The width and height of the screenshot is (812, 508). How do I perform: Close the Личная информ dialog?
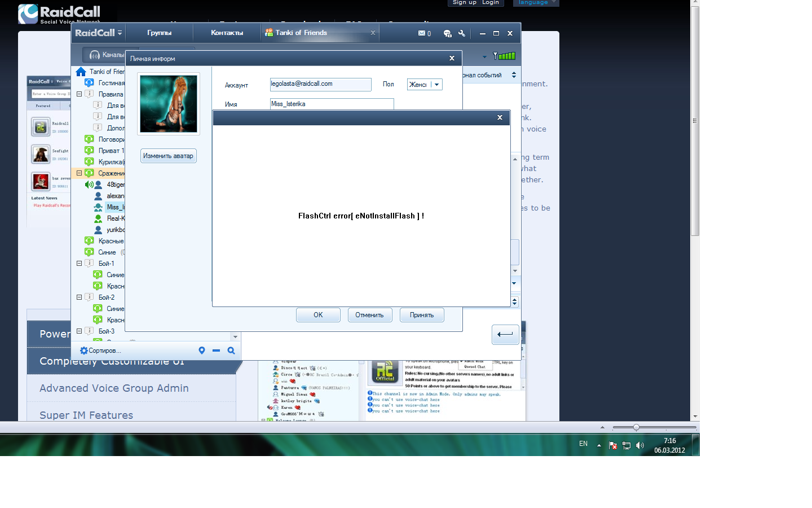(452, 58)
